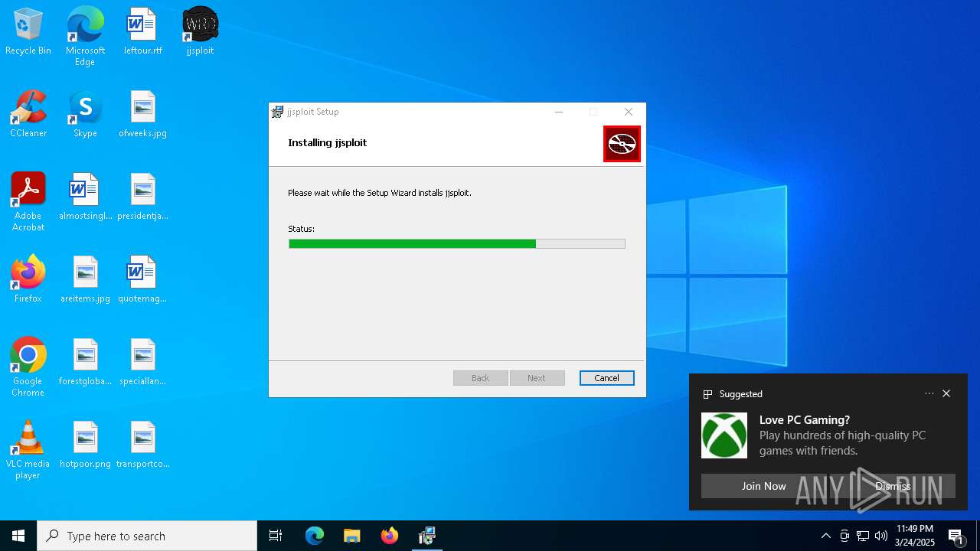The width and height of the screenshot is (980, 551).
Task: Open Firefox from the taskbar
Action: point(390,536)
